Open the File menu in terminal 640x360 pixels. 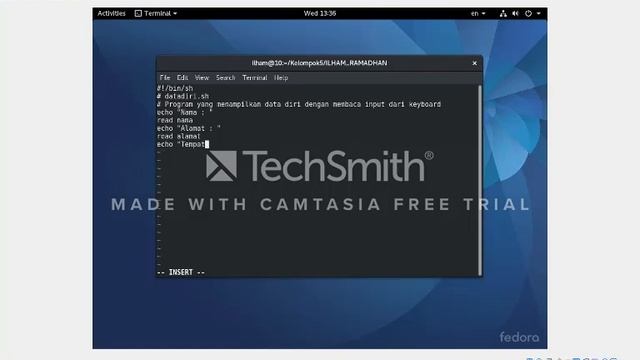tap(165, 78)
